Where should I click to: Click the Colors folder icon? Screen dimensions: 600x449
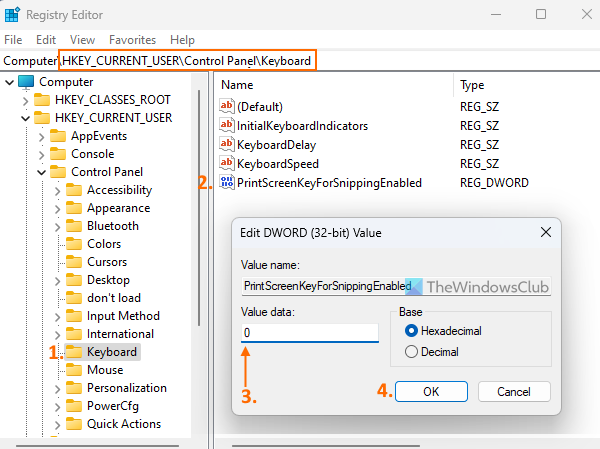point(74,244)
